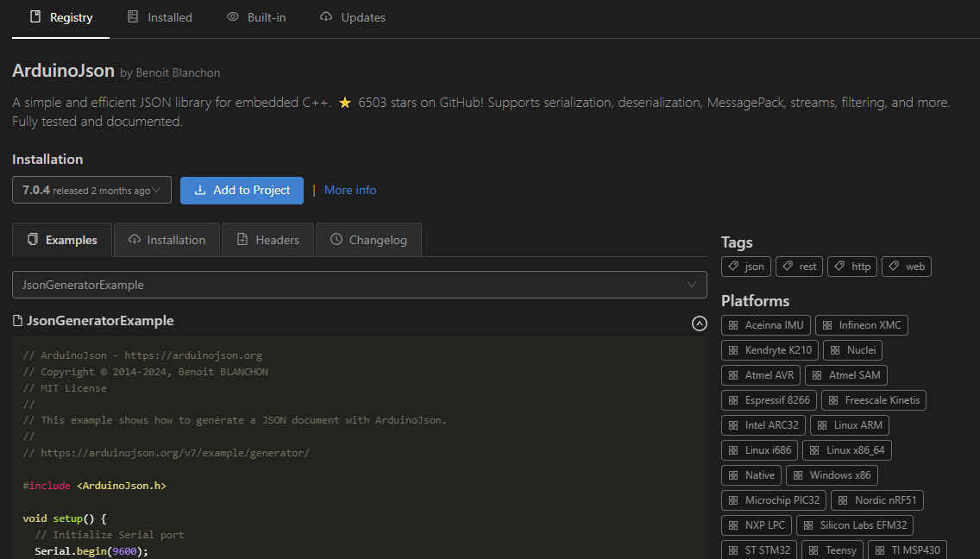The image size is (980, 559).
Task: Click the Add to Project button
Action: click(242, 190)
